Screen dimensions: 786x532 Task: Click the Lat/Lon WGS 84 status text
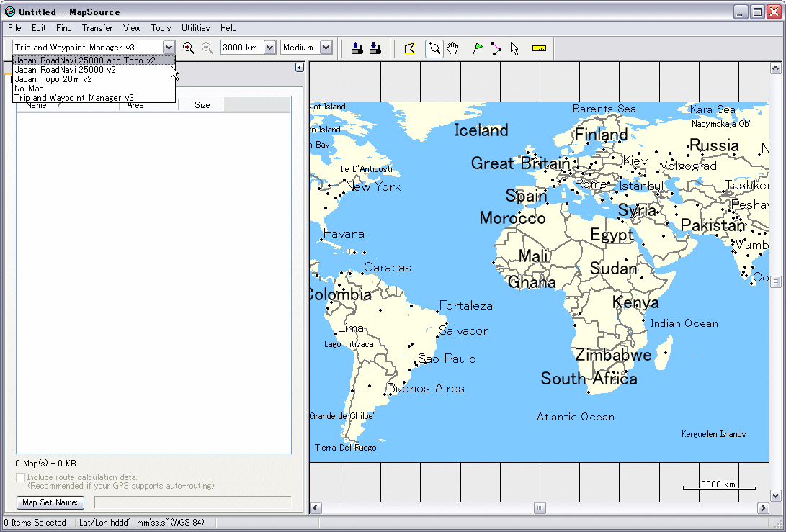142,523
